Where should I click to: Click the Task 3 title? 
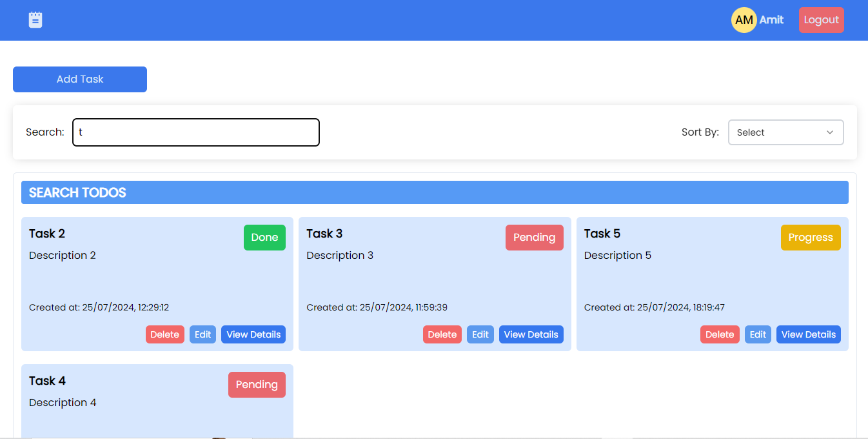click(x=324, y=234)
